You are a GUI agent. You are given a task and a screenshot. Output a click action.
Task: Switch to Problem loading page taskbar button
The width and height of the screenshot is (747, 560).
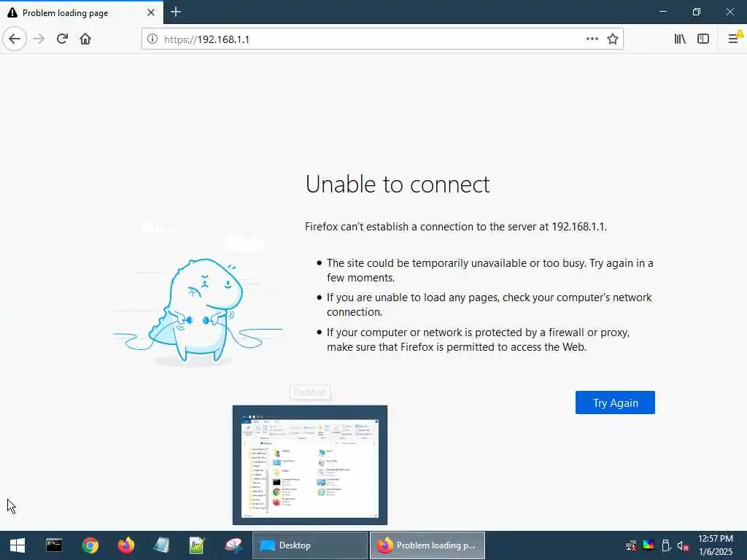[x=427, y=545]
